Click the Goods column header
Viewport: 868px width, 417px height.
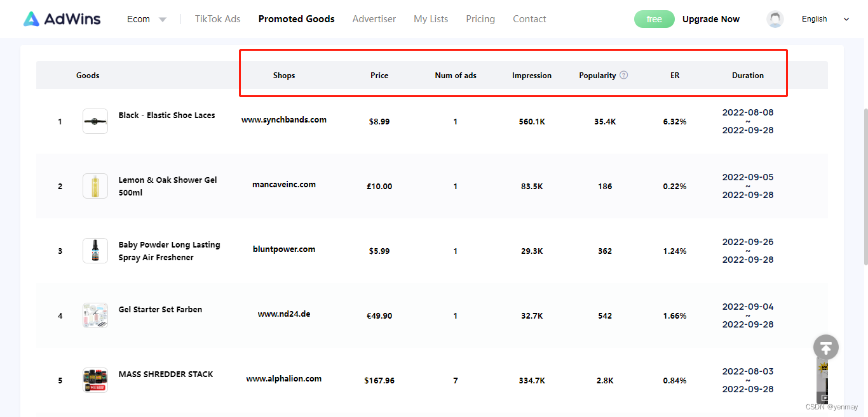[88, 76]
